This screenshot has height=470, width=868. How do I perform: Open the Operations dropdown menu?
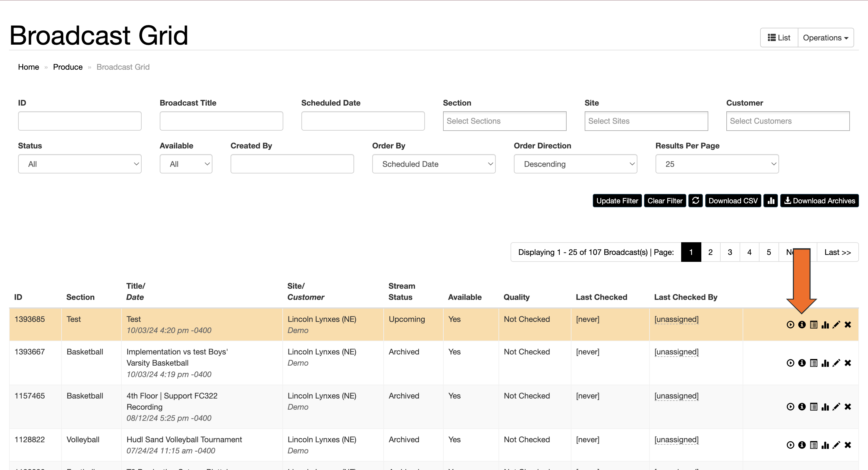click(826, 38)
